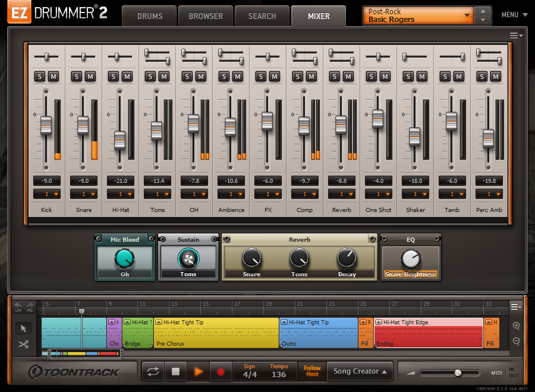
Task: Expand the Song Creator panel
Action: pos(360,371)
